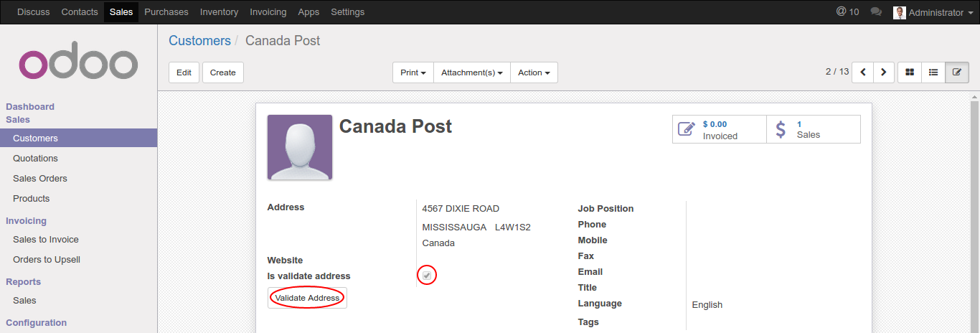
Task: Open the Discuss menu
Action: 34,12
